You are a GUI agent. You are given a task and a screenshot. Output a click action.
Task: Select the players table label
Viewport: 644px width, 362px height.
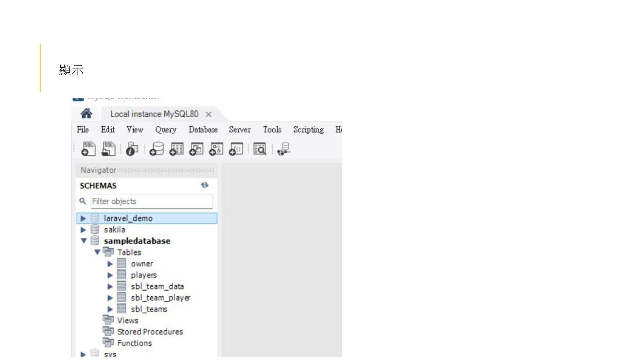[x=144, y=275]
